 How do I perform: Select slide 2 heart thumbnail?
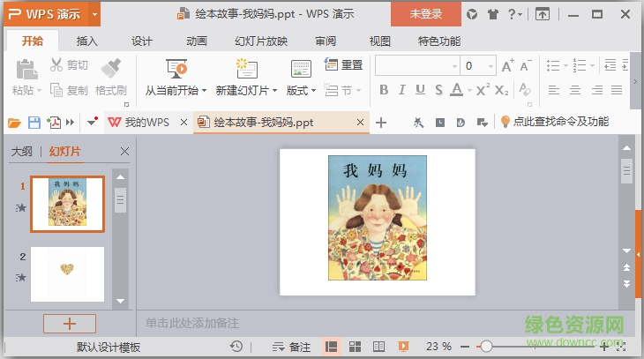(x=67, y=274)
